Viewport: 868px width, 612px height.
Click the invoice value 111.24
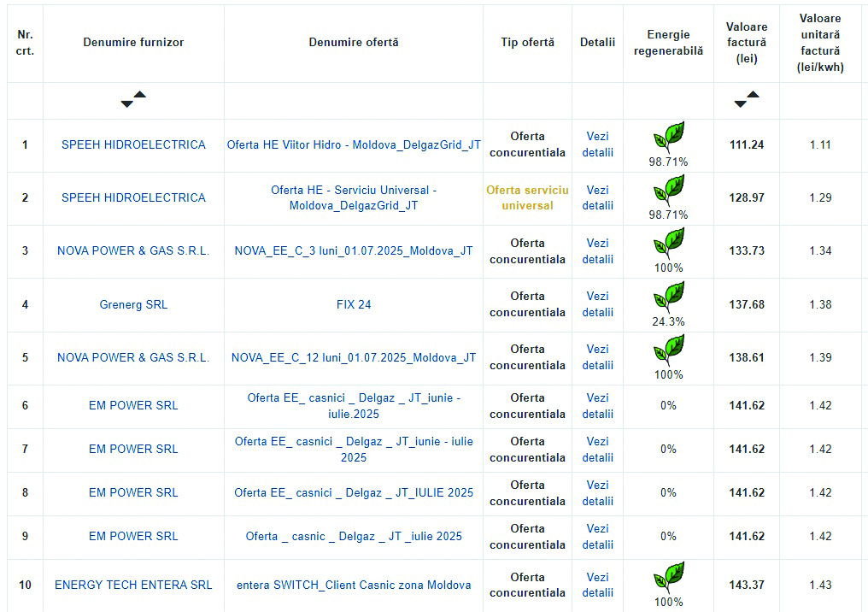click(x=747, y=144)
